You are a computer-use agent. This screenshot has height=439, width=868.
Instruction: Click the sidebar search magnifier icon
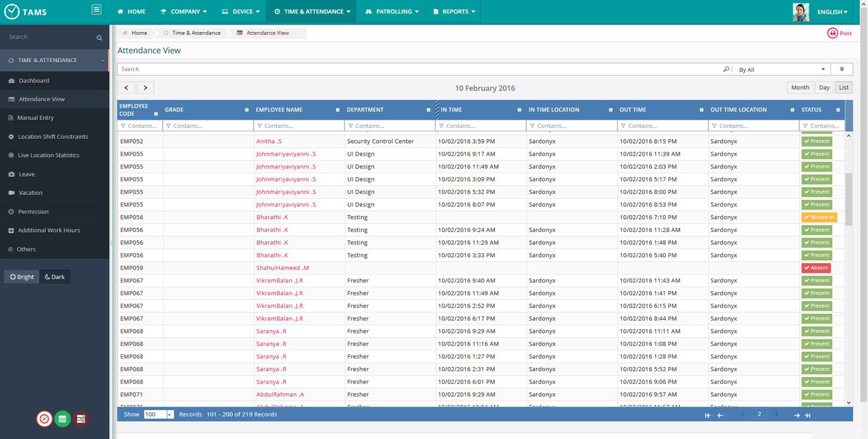point(99,38)
